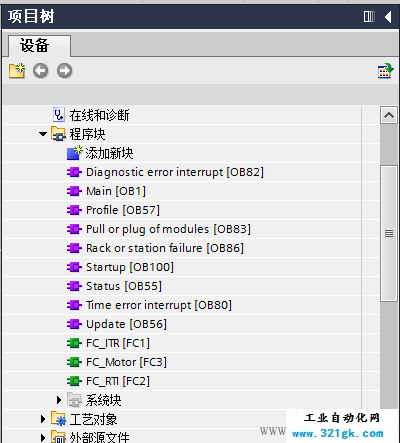Click the forward navigation arrow icon

tap(64, 71)
